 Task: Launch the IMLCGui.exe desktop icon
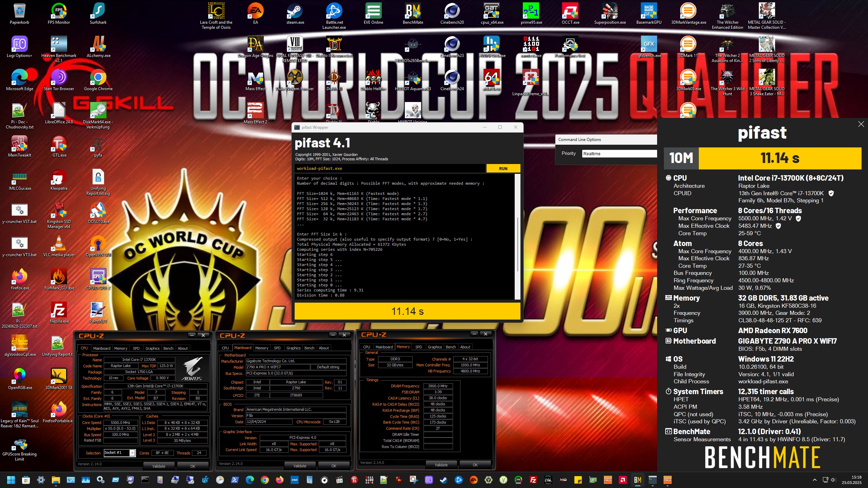click(20, 180)
